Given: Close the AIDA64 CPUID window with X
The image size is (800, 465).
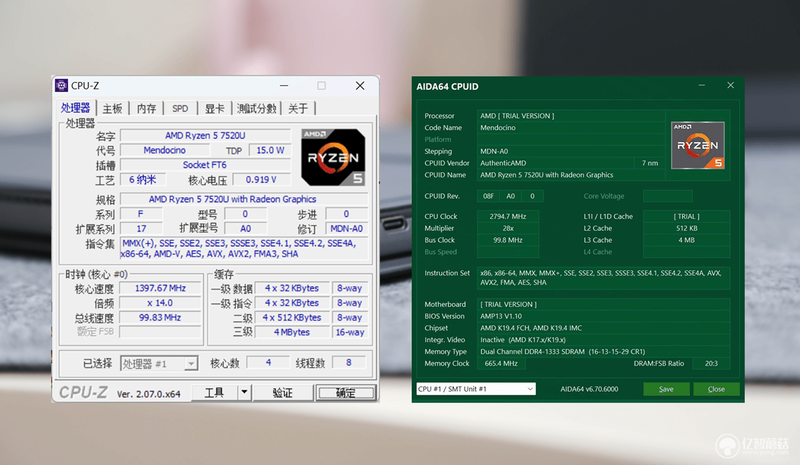Looking at the screenshot, I should coord(731,85).
